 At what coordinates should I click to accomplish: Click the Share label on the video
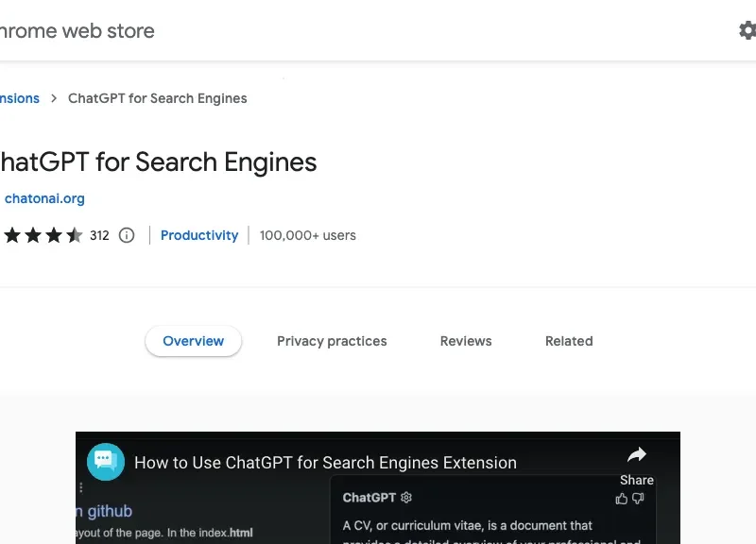click(636, 479)
